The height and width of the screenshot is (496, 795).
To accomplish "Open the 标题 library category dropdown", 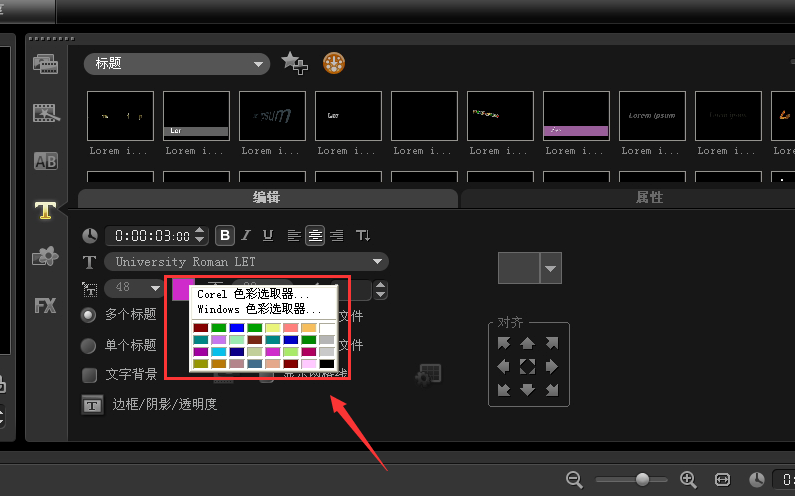I will (260, 64).
